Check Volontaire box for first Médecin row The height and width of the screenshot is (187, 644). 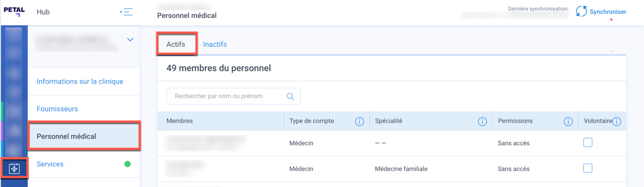pyautogui.click(x=587, y=142)
